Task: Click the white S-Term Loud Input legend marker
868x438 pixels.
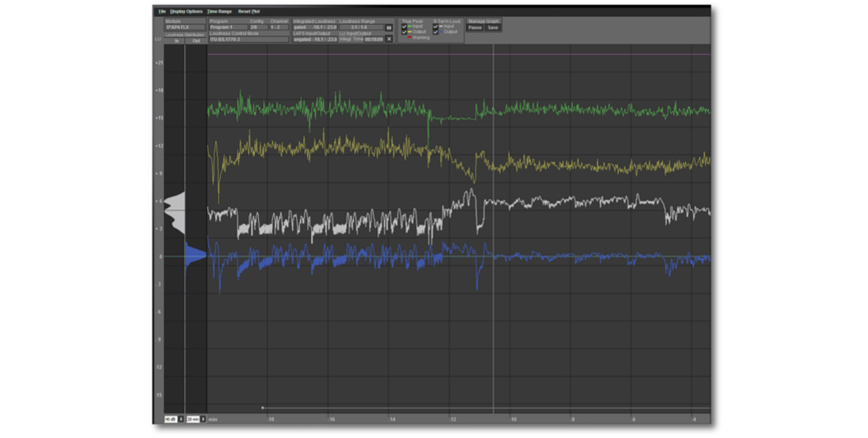Action: point(441,26)
